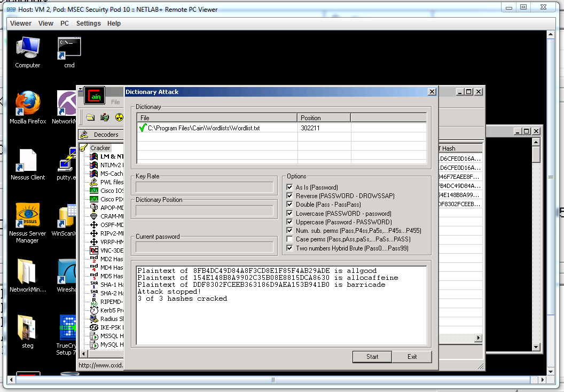Click the File column header
This screenshot has height=392, width=564.
(x=217, y=117)
